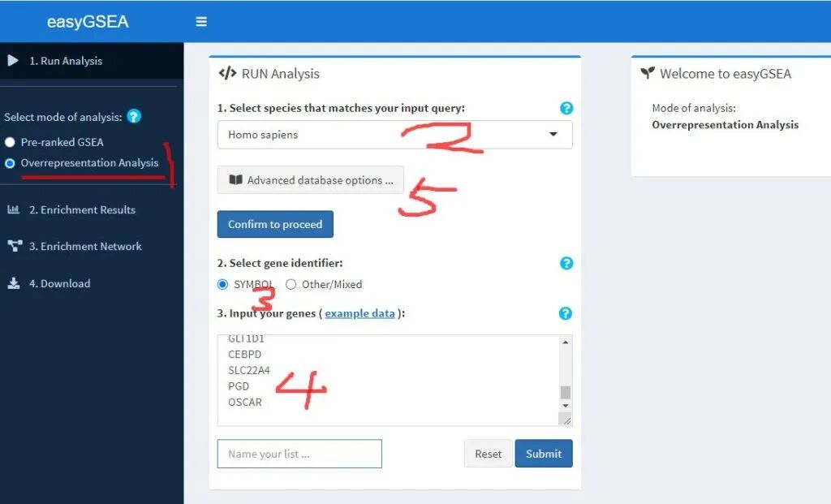
Task: Open the example data link
Action: (x=360, y=313)
